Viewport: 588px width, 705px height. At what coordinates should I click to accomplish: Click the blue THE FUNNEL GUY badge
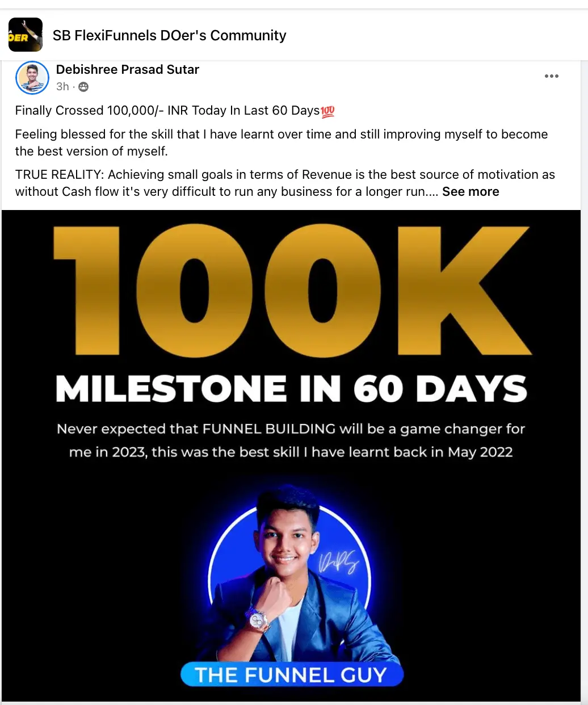(x=292, y=675)
